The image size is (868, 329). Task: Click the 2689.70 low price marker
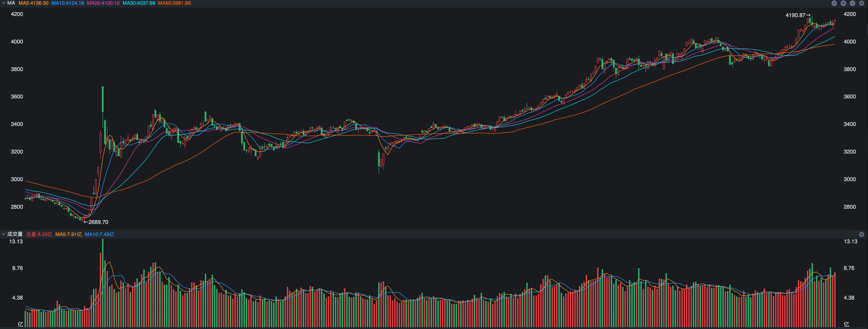98,222
